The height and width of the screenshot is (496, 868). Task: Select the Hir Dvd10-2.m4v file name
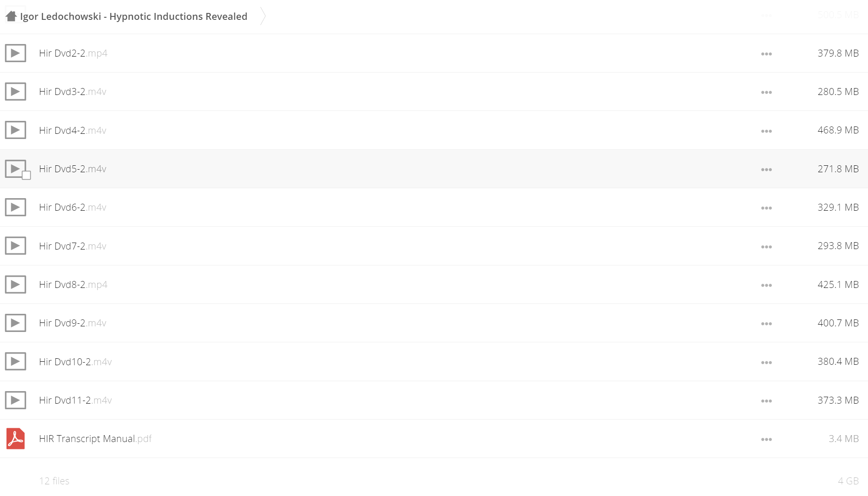[75, 362]
